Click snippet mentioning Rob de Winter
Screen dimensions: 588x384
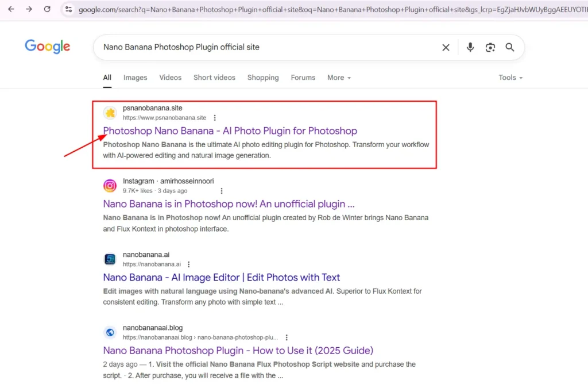click(x=265, y=224)
